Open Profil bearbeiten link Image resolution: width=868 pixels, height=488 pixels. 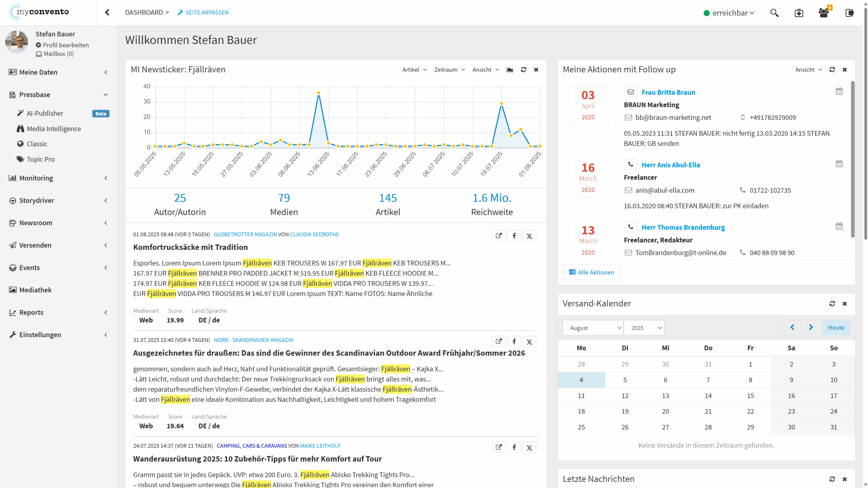[62, 45]
